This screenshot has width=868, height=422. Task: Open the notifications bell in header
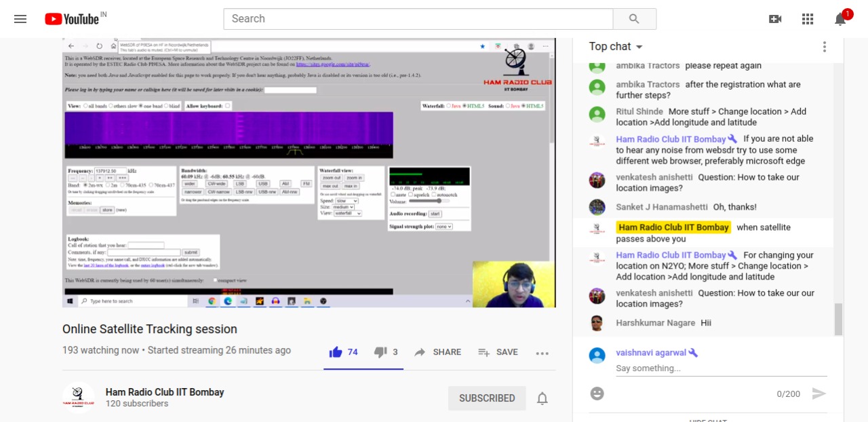pyautogui.click(x=840, y=19)
